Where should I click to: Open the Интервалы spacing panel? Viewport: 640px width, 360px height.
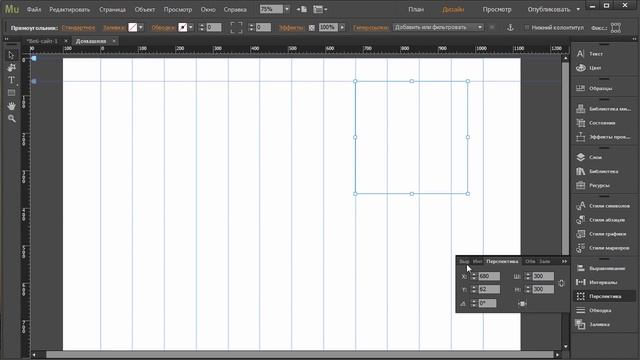click(604, 282)
